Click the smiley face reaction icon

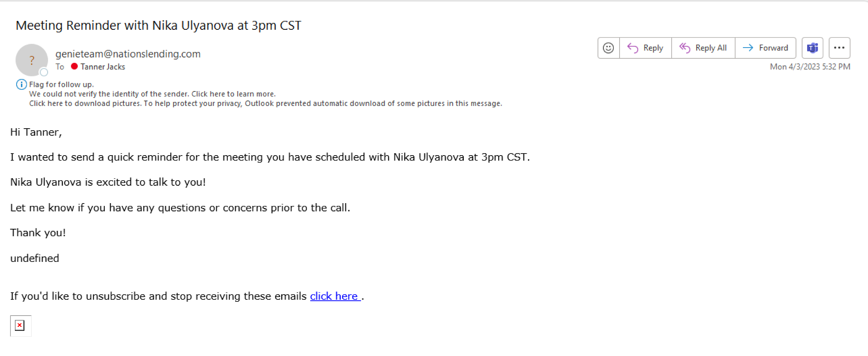pyautogui.click(x=608, y=48)
